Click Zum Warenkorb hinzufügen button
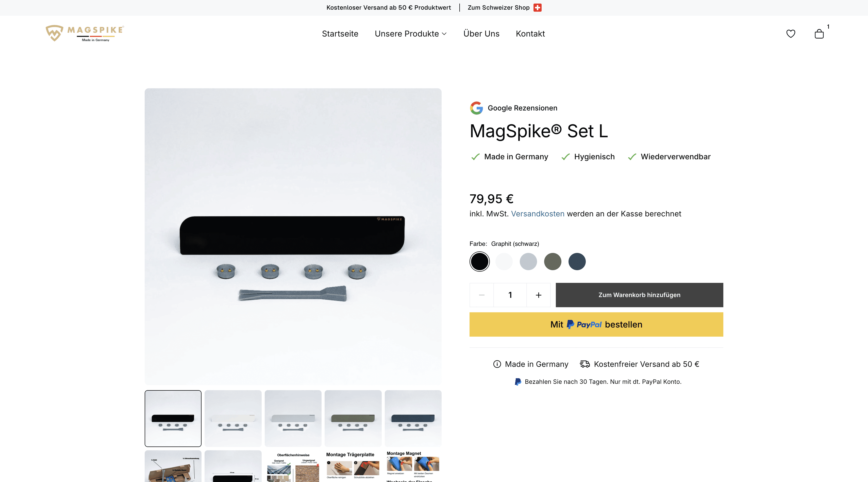868x482 pixels. pos(639,295)
